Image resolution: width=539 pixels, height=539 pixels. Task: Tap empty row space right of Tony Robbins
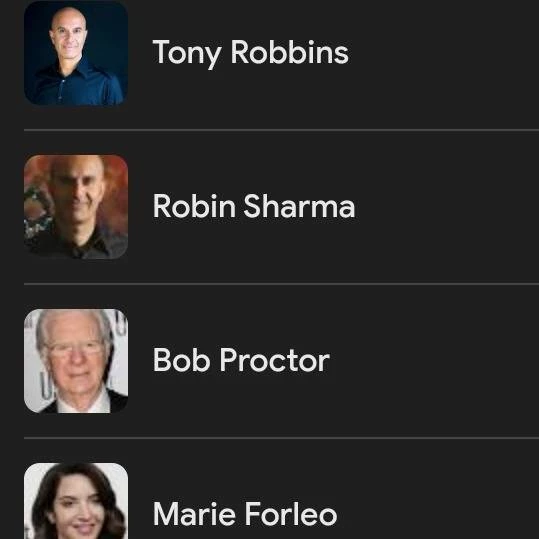pos(443,53)
